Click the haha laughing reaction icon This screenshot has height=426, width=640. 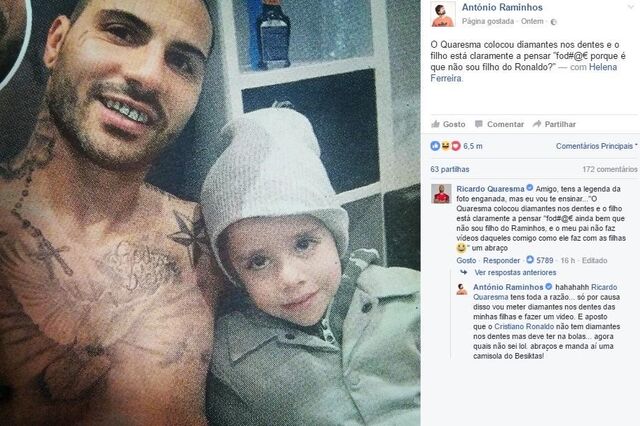click(x=445, y=146)
